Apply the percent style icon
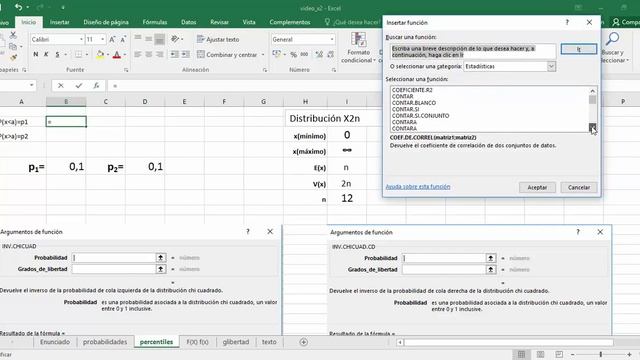Screen dimensions: 640x360 (293, 54)
